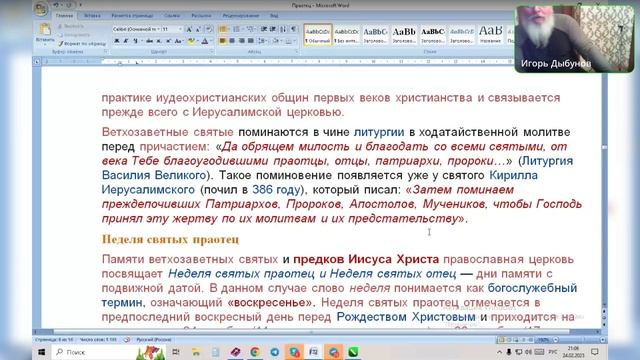The height and width of the screenshot is (360, 640).
Task: Toggle Superscript formatting
Action: [168, 41]
